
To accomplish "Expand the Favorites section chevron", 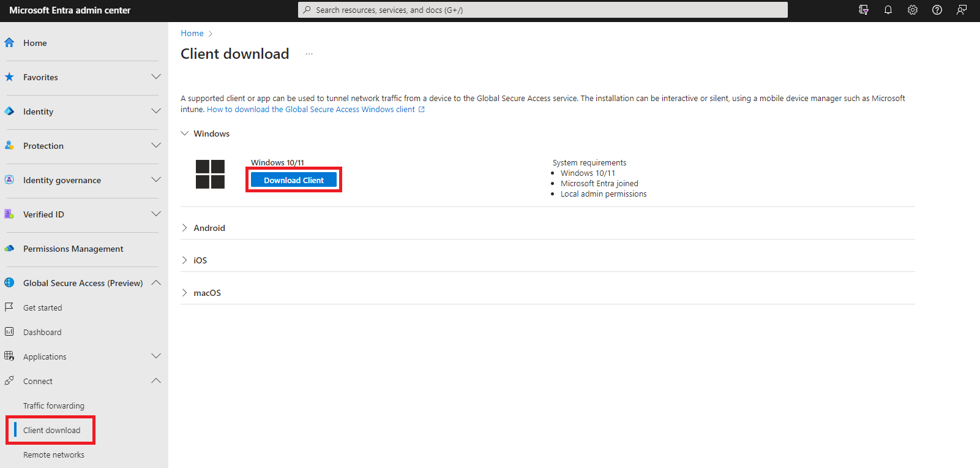I will click(x=156, y=77).
